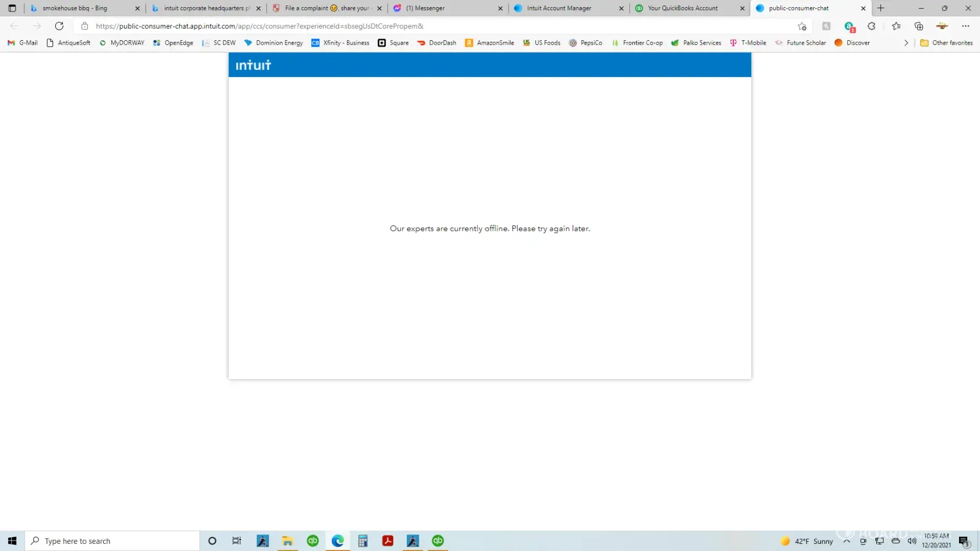Open the Calculator taskbar icon
980x551 pixels.
363,541
